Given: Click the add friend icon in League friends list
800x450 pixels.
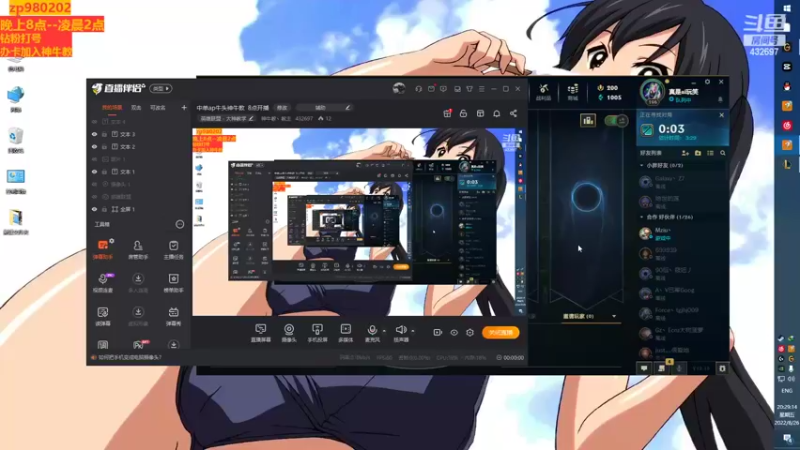Looking at the screenshot, I should point(685,153).
